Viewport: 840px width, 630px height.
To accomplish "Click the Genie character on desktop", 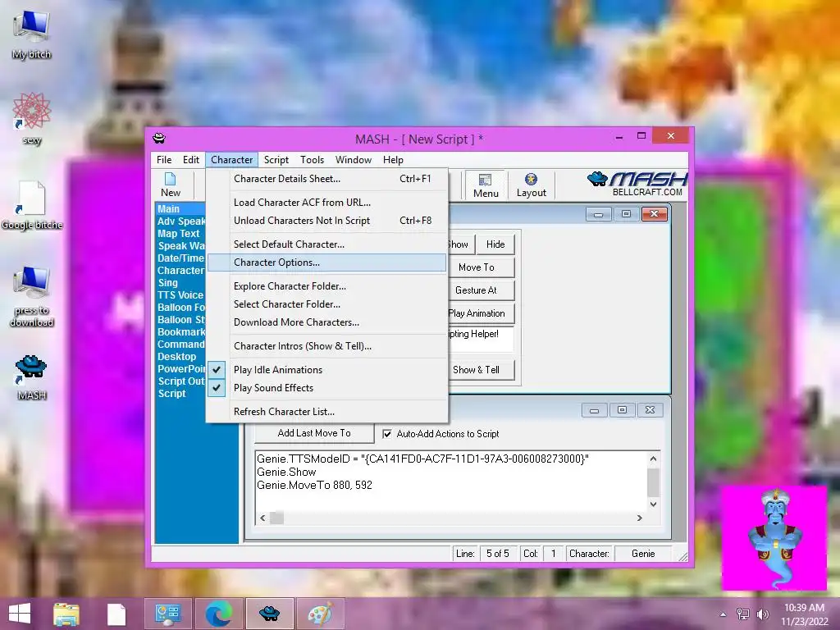I will (x=775, y=538).
